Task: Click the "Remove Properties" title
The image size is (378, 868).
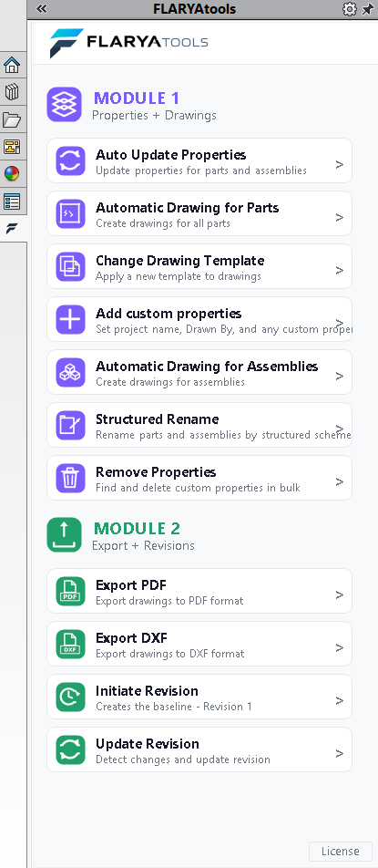Action: tap(156, 472)
